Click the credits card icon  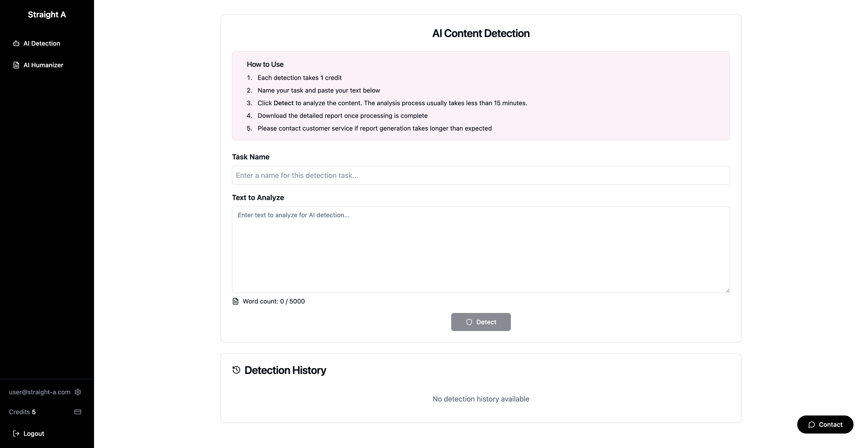point(78,412)
